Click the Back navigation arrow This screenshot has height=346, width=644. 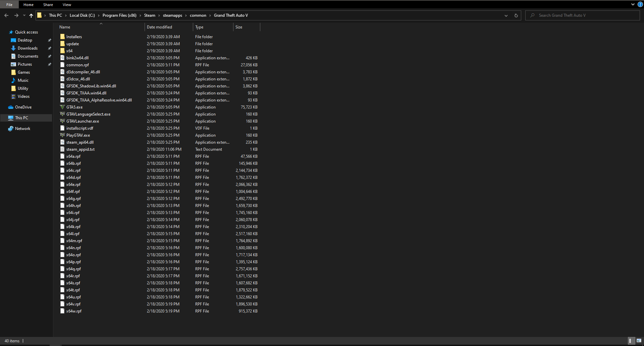(x=6, y=15)
